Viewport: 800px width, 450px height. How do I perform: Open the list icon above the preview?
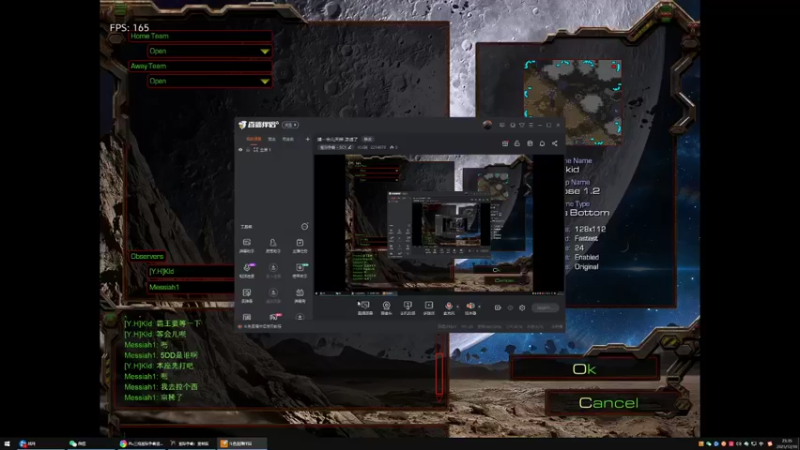(x=530, y=143)
